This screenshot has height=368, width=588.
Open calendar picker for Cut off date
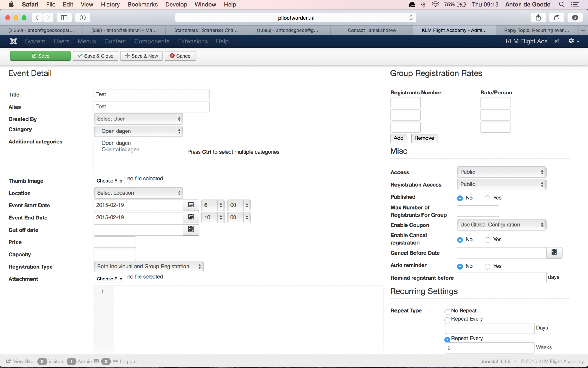(x=191, y=229)
